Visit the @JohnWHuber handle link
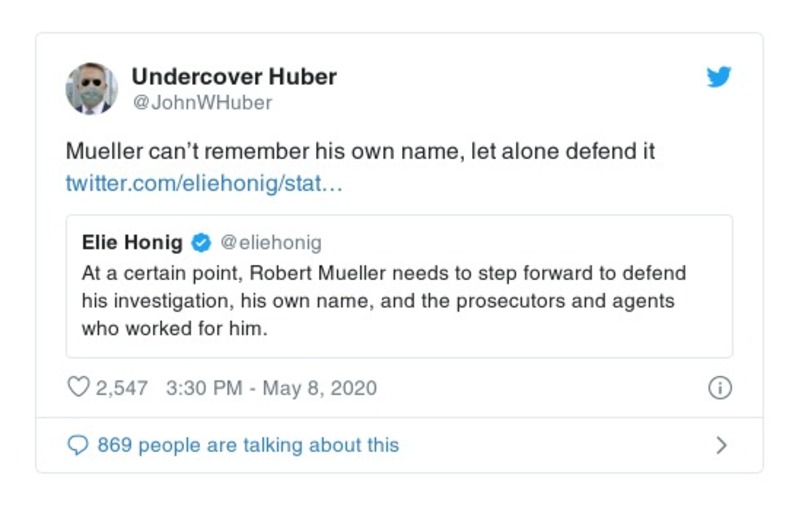This screenshot has height=513, width=799. [202, 102]
